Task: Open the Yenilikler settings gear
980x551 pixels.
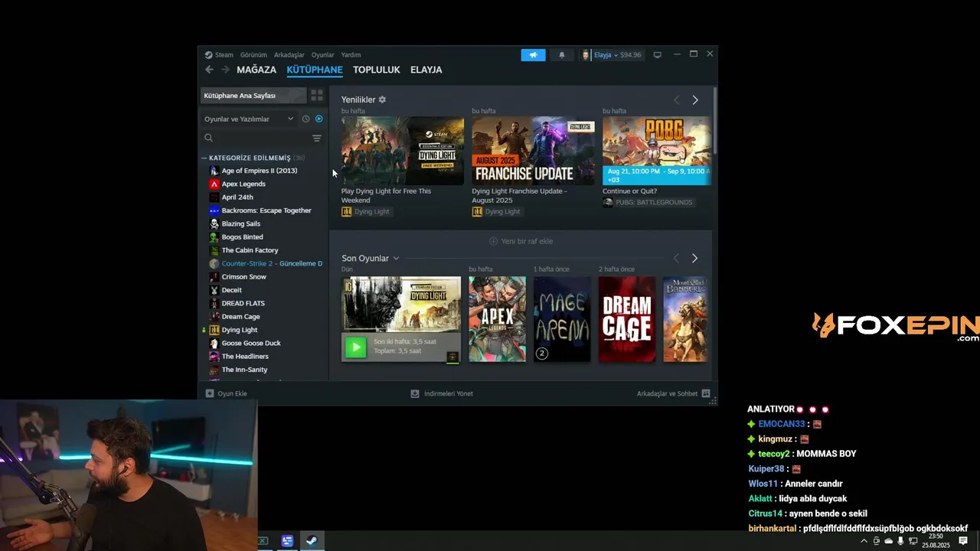Action: (x=382, y=99)
